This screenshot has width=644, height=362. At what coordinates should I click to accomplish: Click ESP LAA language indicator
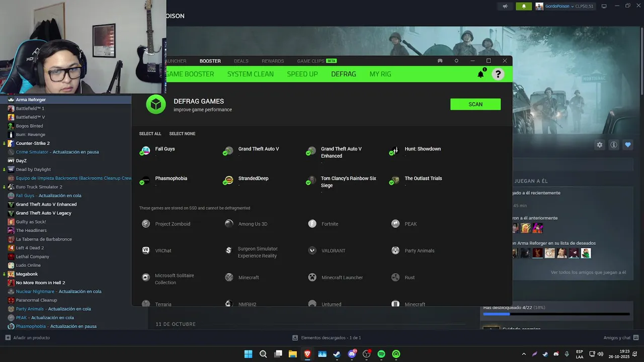(x=580, y=354)
